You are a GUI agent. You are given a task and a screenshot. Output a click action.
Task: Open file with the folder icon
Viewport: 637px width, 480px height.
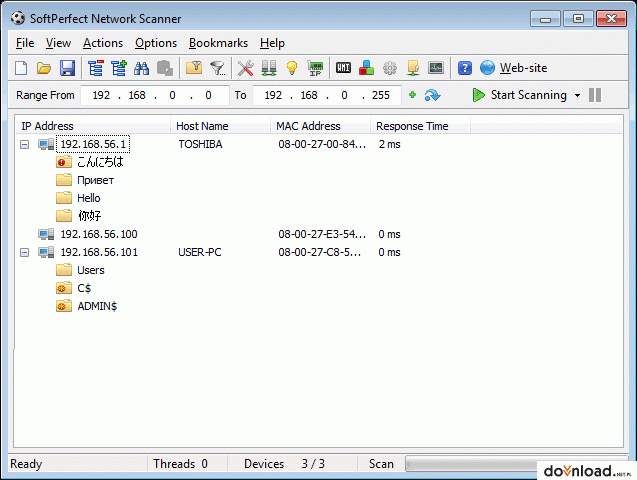tap(44, 68)
